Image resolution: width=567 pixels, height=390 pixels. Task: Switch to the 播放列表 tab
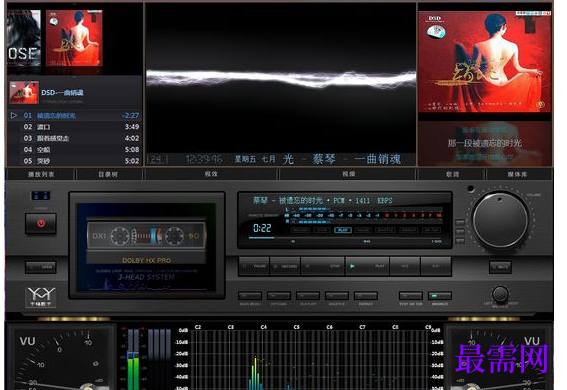pyautogui.click(x=41, y=175)
